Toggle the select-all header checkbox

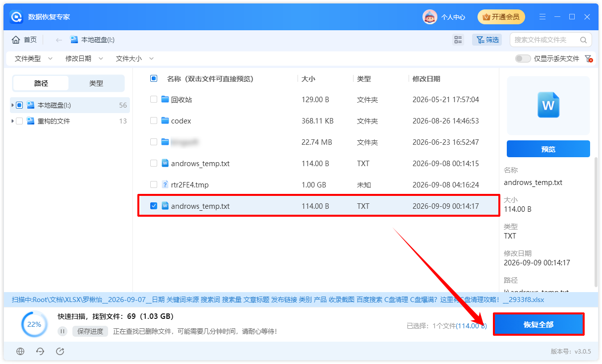[154, 78]
